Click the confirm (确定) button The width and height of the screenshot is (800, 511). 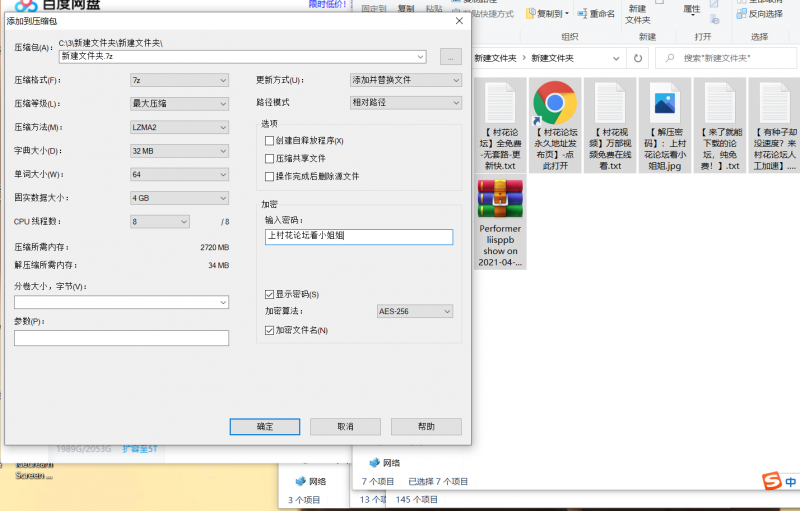click(x=265, y=426)
